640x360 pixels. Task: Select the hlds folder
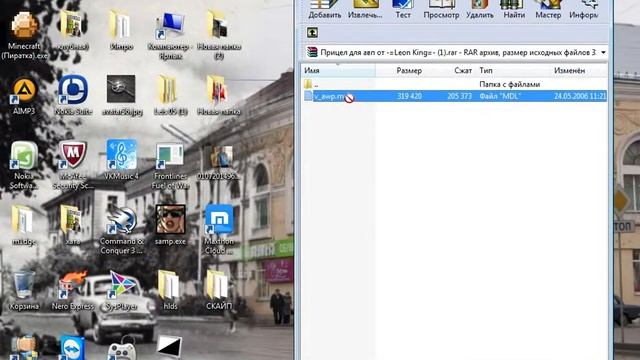coord(170,290)
